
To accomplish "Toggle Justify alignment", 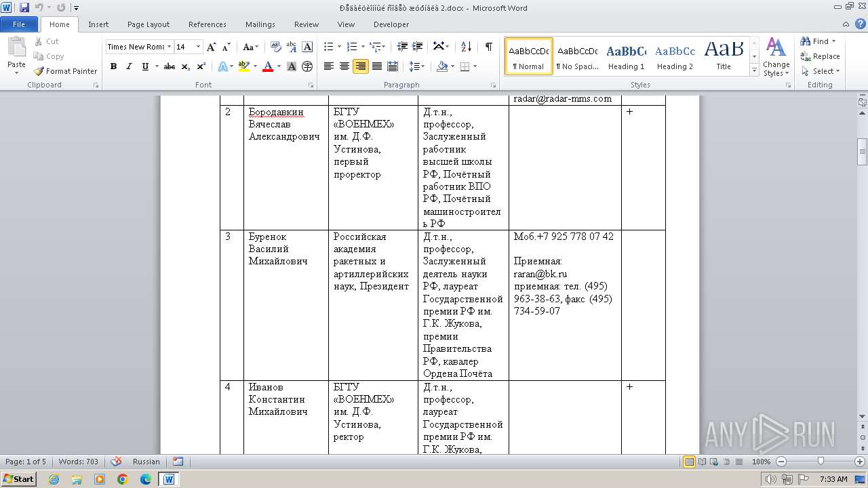I will click(x=377, y=66).
